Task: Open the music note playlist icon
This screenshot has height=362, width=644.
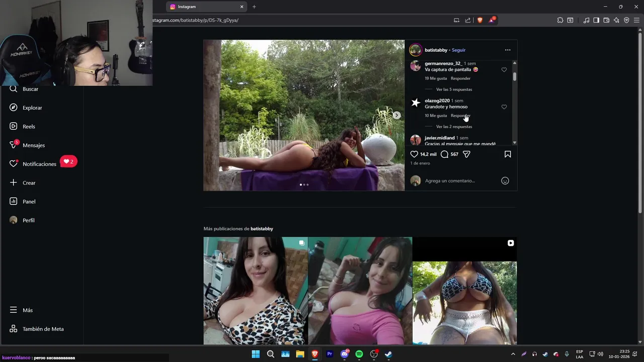Action: (x=586, y=20)
